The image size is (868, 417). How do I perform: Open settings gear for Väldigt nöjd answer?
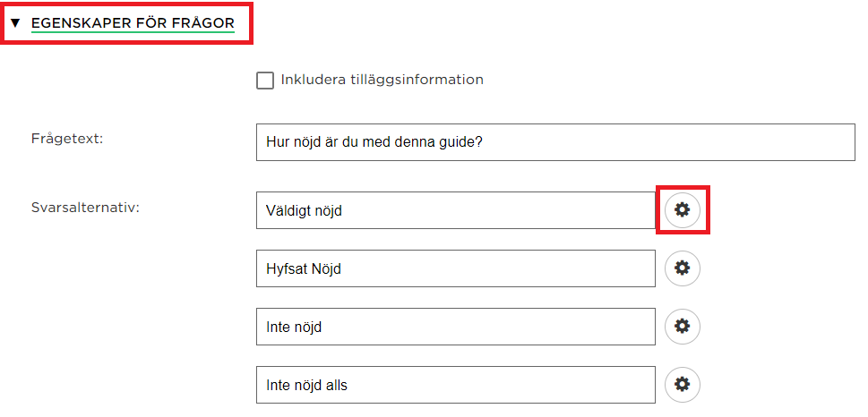[x=682, y=209]
